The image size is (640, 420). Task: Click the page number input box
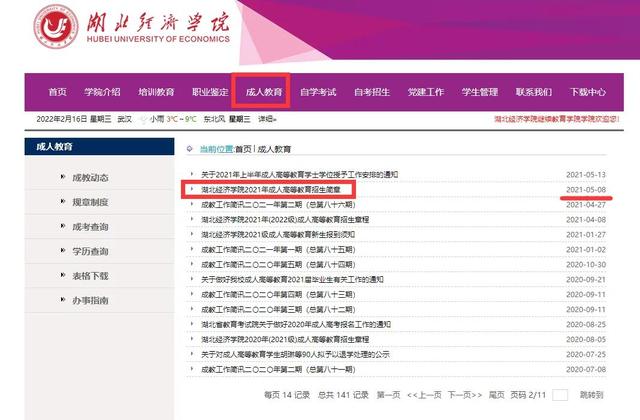point(560,395)
